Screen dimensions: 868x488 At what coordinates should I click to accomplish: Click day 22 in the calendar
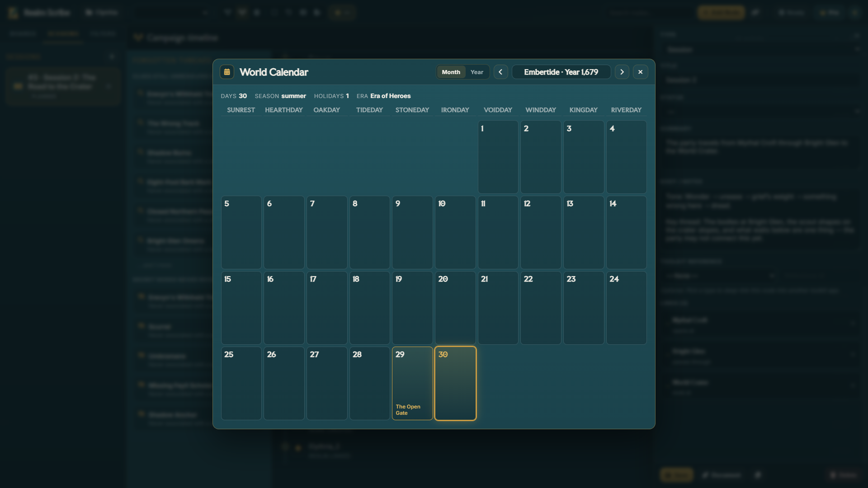pos(541,308)
